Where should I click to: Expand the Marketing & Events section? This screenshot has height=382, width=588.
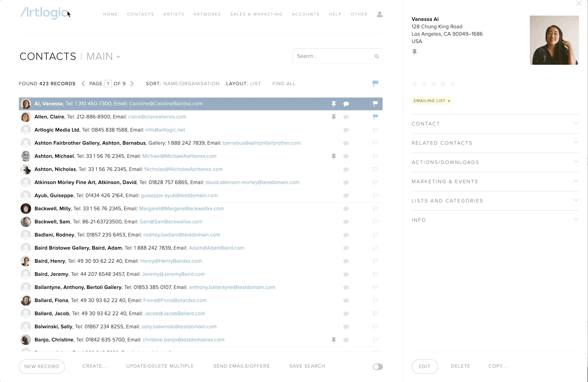495,182
